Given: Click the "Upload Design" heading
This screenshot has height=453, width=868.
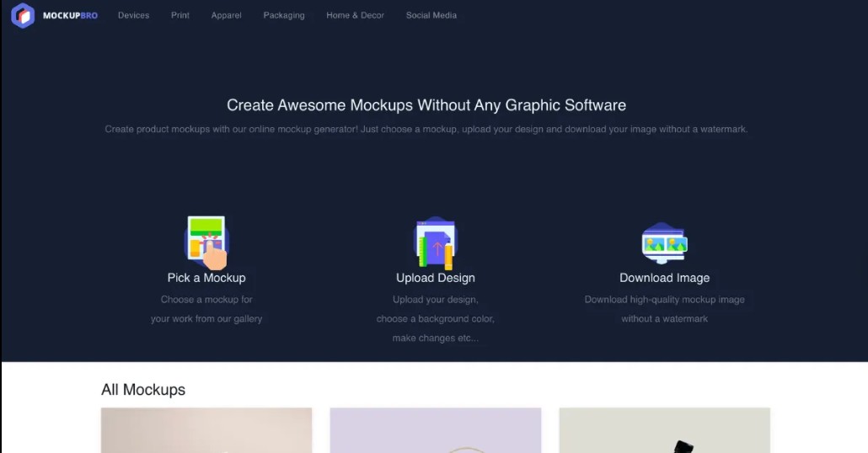Looking at the screenshot, I should [436, 278].
